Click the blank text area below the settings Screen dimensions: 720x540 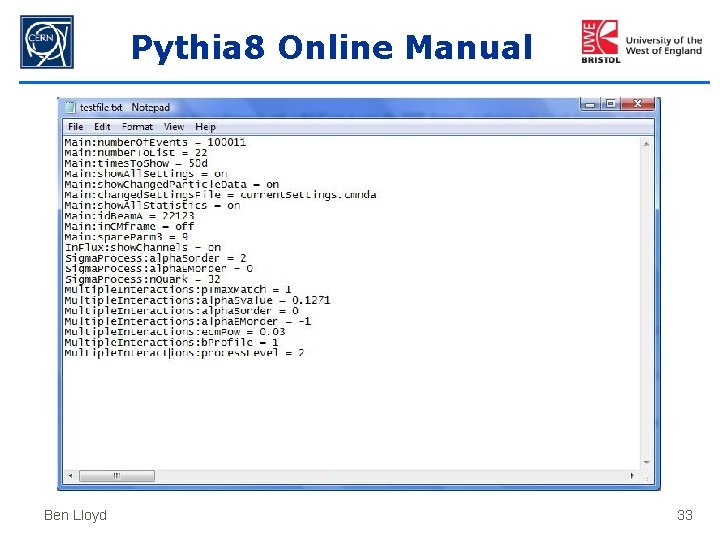[352, 413]
